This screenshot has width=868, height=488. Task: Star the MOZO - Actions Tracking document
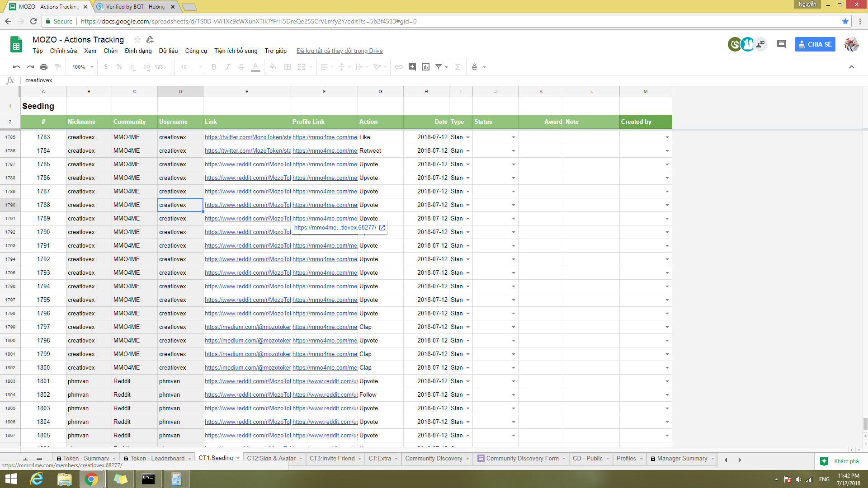click(137, 40)
